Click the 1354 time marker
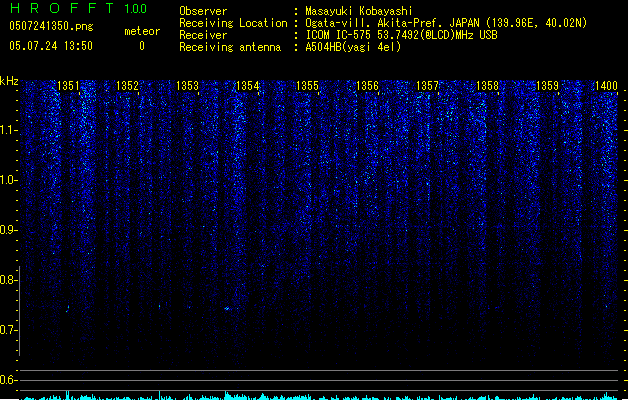 coord(248,86)
